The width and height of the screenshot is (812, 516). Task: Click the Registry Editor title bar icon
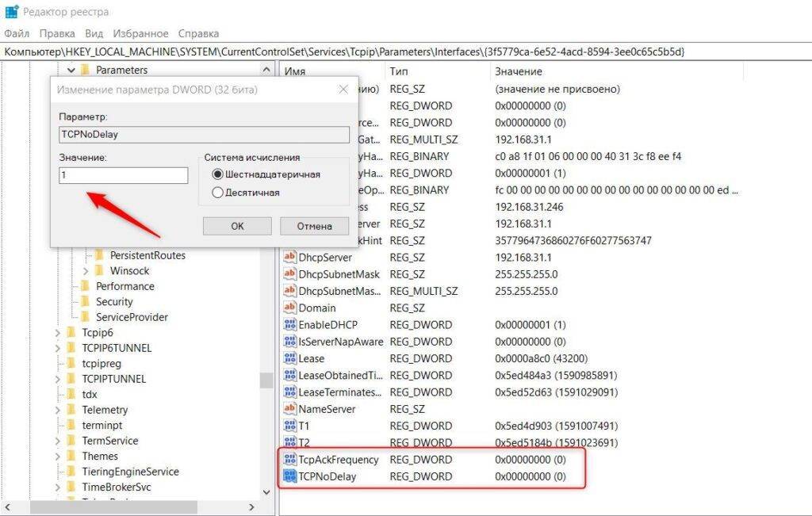(x=11, y=11)
